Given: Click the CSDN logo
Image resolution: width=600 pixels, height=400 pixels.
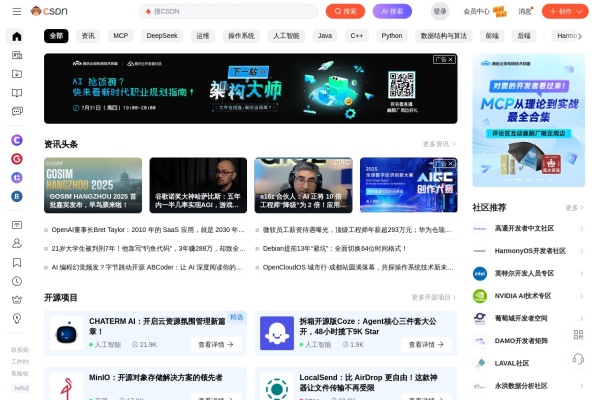Looking at the screenshot, I should click(49, 11).
